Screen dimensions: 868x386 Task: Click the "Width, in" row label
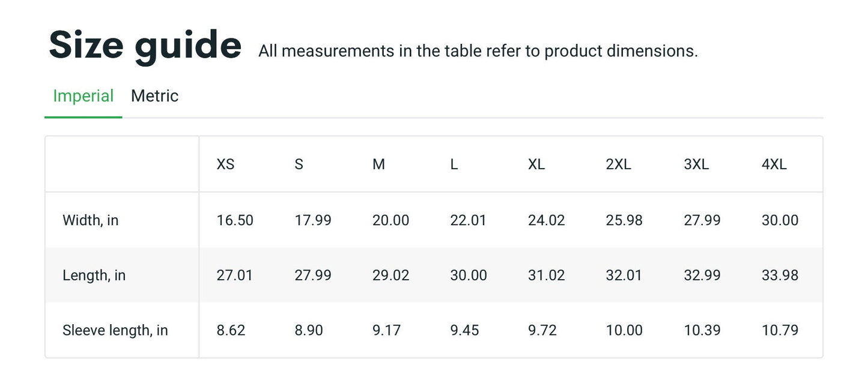(x=91, y=220)
